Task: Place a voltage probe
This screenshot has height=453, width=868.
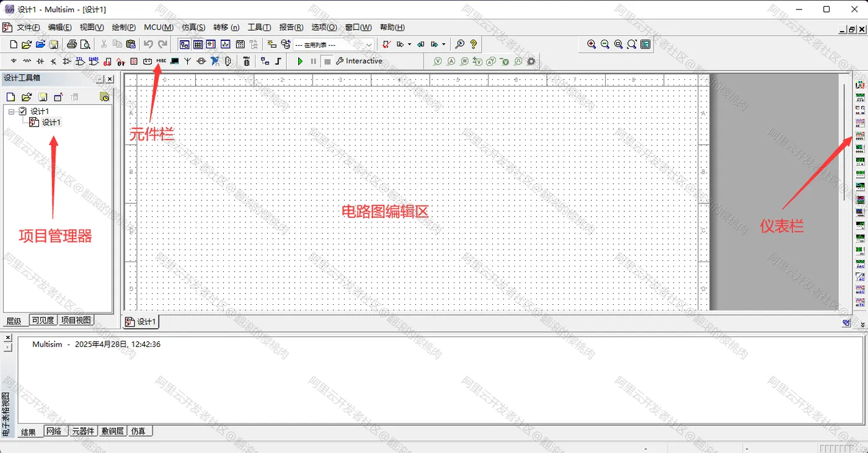Action: coord(438,61)
